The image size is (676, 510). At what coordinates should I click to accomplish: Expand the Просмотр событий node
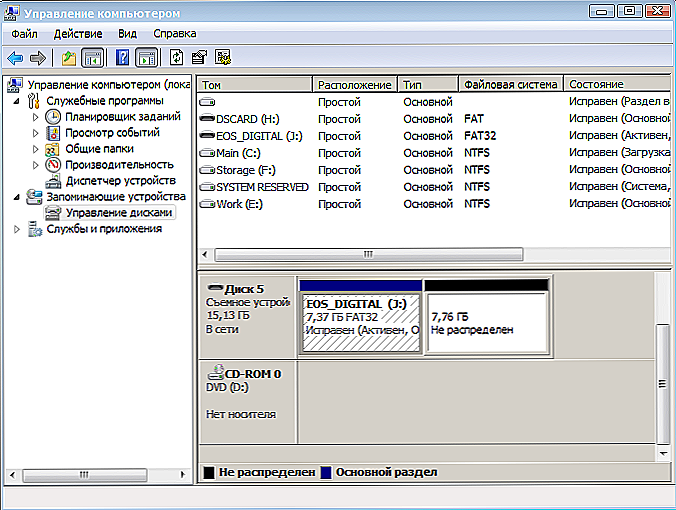pos(35,133)
